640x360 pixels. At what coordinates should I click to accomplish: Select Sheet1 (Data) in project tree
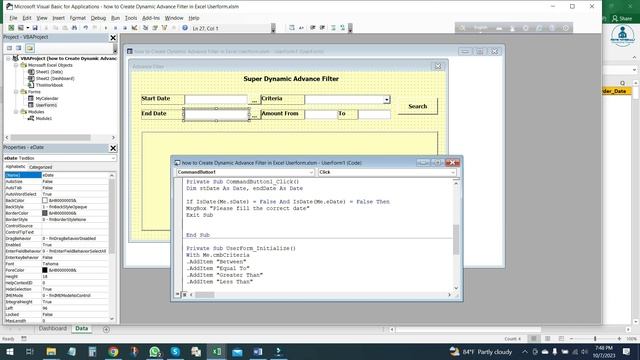[49, 72]
